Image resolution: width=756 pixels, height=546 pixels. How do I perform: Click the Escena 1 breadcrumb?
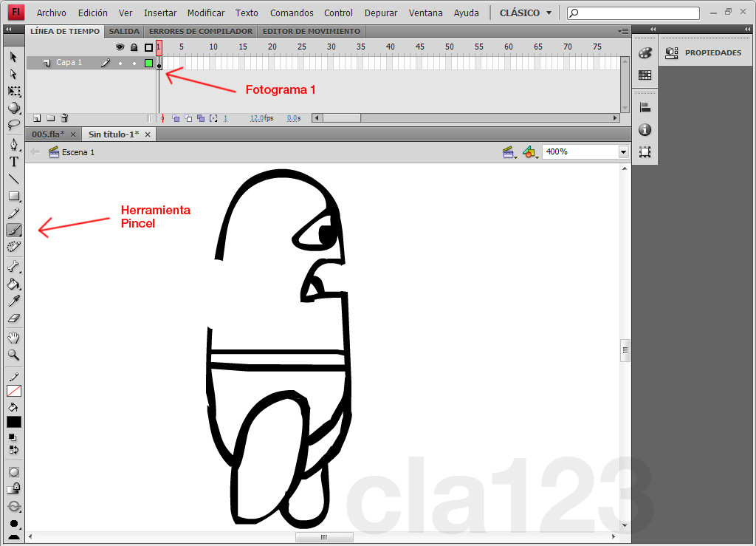72,152
